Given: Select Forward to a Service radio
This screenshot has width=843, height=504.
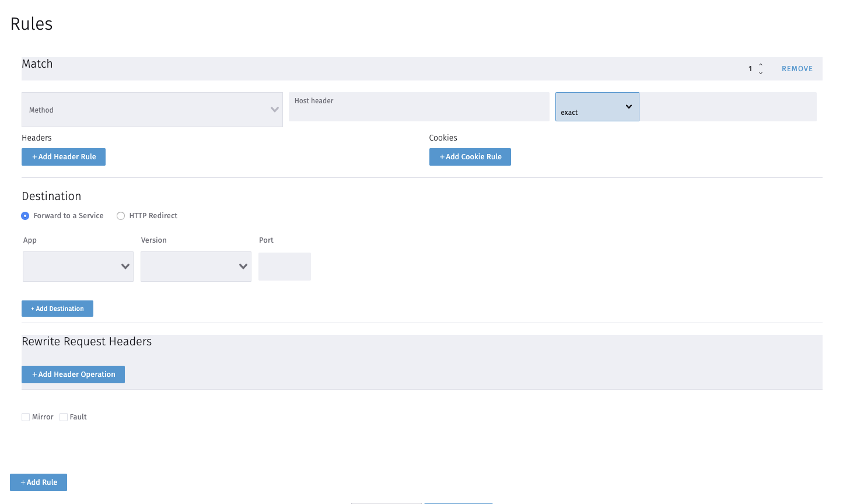Looking at the screenshot, I should tap(25, 216).
